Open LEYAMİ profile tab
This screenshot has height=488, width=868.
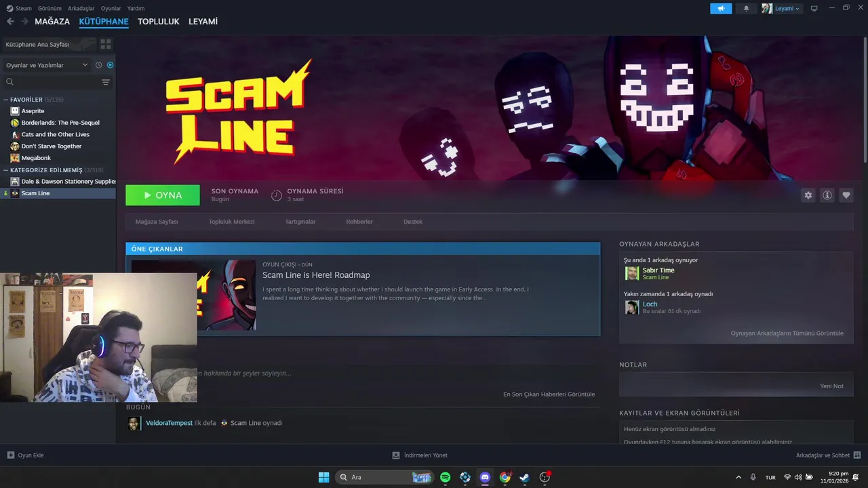click(203, 22)
